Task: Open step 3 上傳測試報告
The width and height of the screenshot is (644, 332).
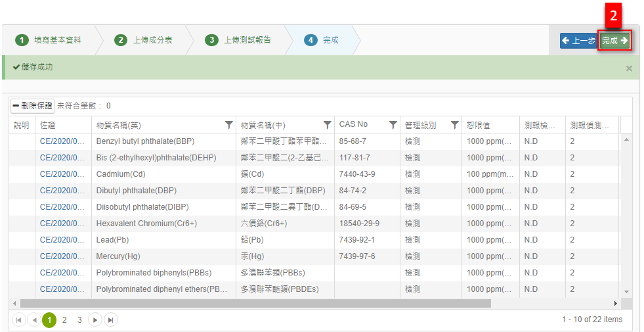Action: point(239,40)
